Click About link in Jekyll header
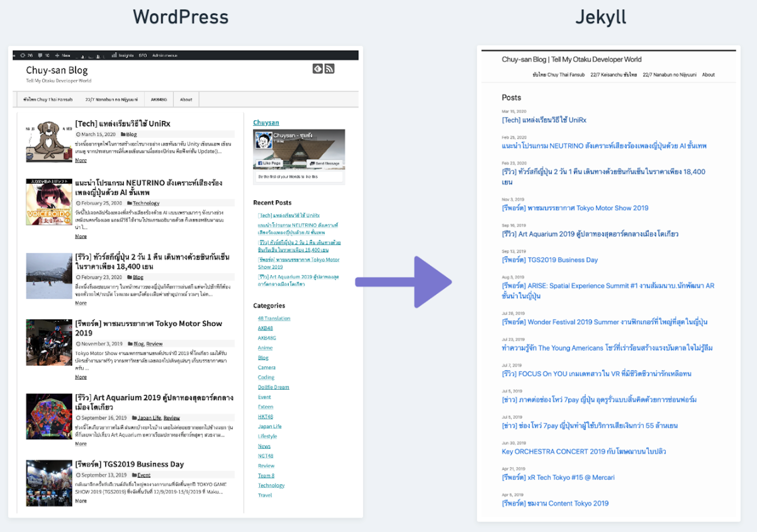This screenshot has width=757, height=532. click(708, 75)
